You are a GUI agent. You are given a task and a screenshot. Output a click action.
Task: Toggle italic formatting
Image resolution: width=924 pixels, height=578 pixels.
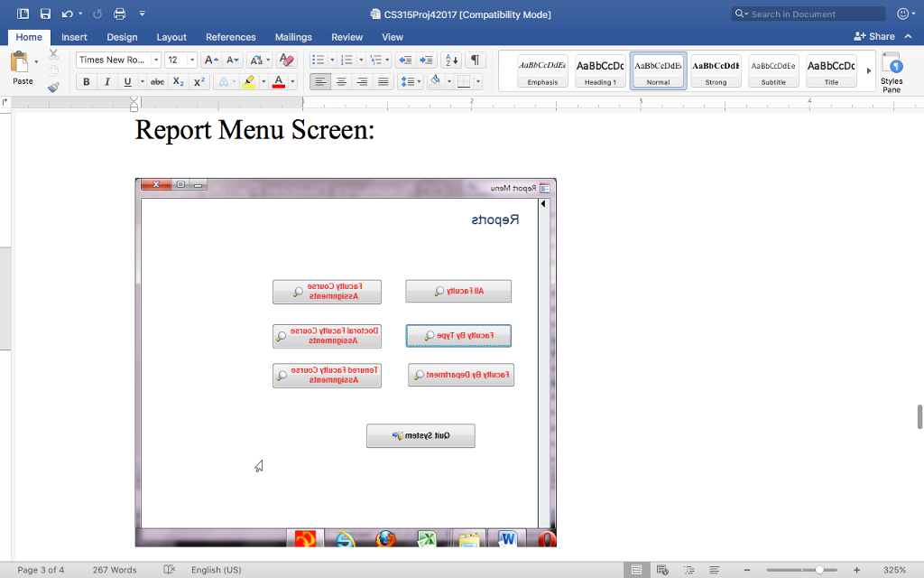pyautogui.click(x=106, y=82)
